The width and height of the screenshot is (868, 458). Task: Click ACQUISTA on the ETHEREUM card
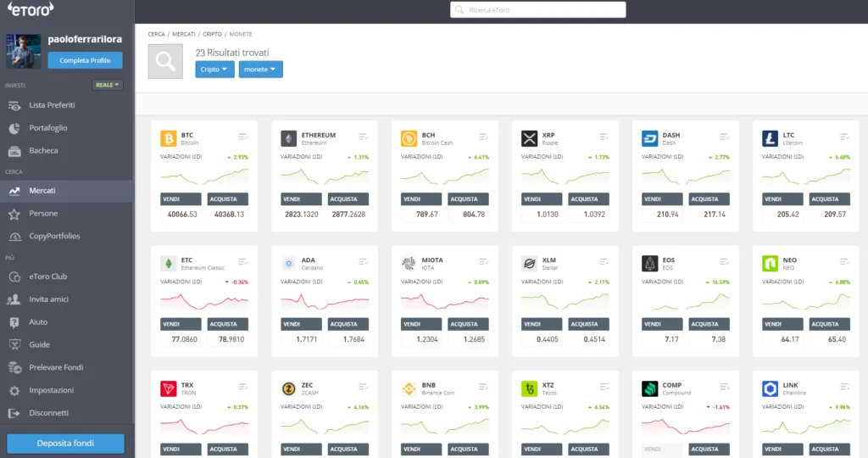348,198
